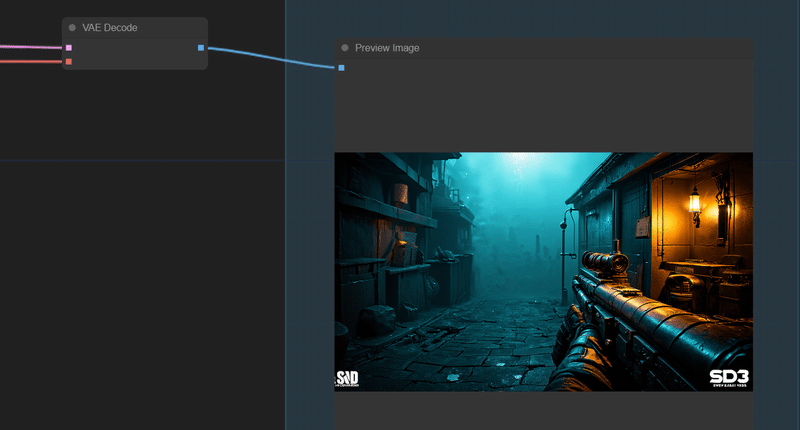Click the blue images input socket on Preview Image
This screenshot has height=430, width=800.
[x=341, y=68]
